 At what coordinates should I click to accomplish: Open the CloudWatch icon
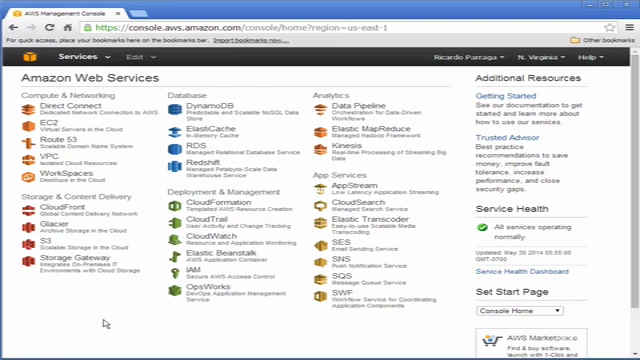(x=175, y=240)
